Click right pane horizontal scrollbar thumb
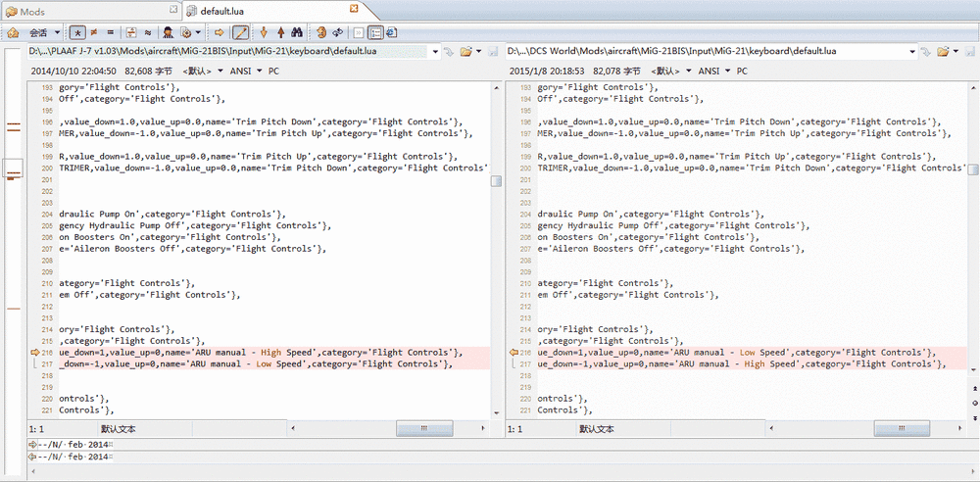The image size is (980, 482). (902, 428)
